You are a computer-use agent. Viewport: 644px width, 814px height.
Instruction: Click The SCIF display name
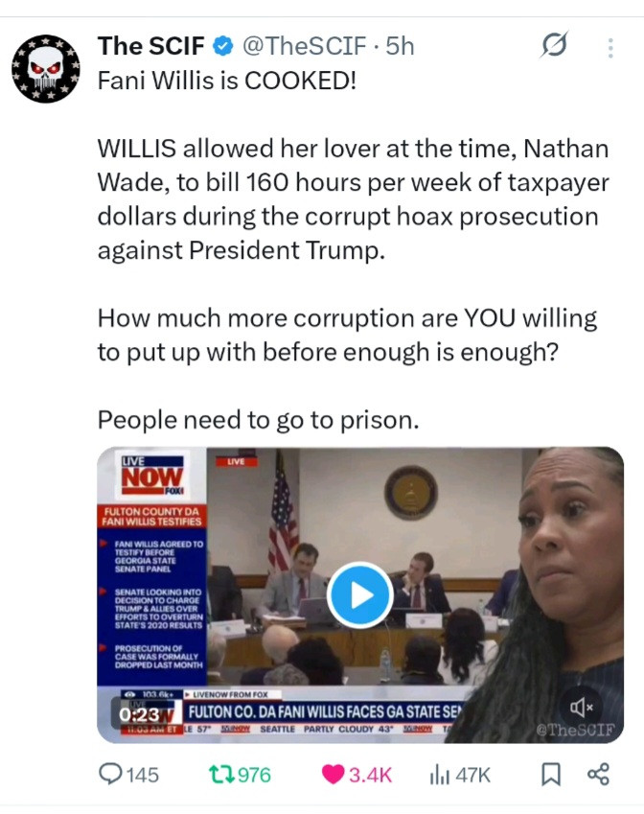point(151,46)
